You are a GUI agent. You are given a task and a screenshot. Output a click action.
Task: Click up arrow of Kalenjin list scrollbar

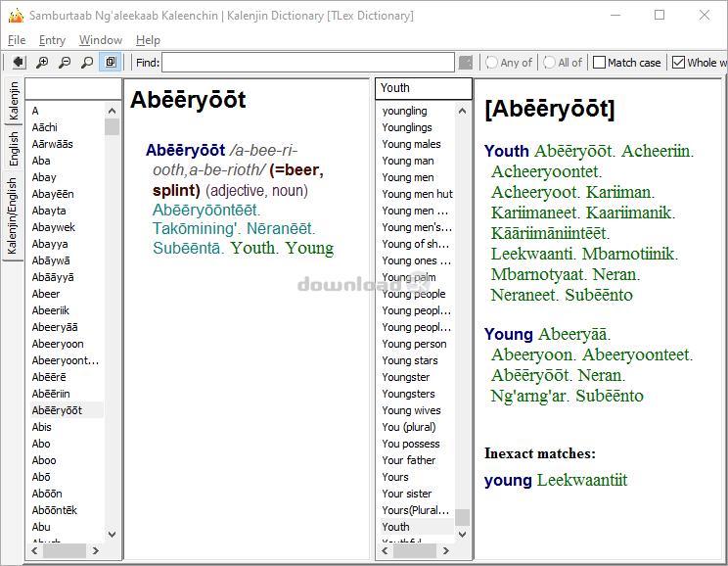pos(112,111)
